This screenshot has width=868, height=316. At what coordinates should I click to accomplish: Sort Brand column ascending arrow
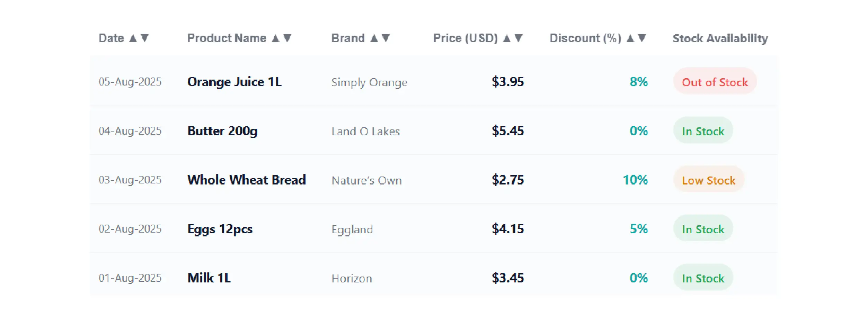[374, 38]
